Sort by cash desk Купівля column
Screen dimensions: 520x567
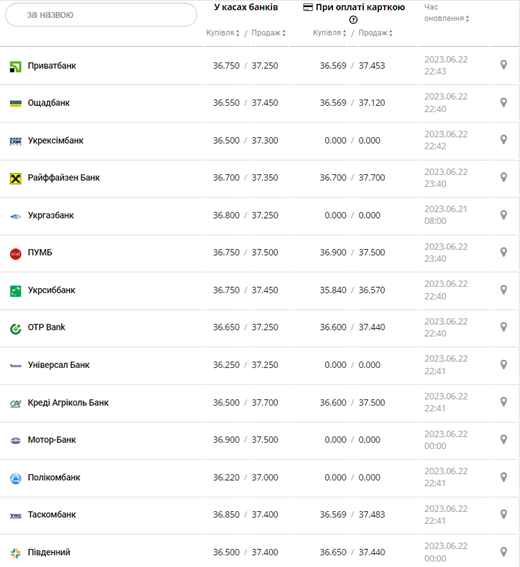coord(222,33)
